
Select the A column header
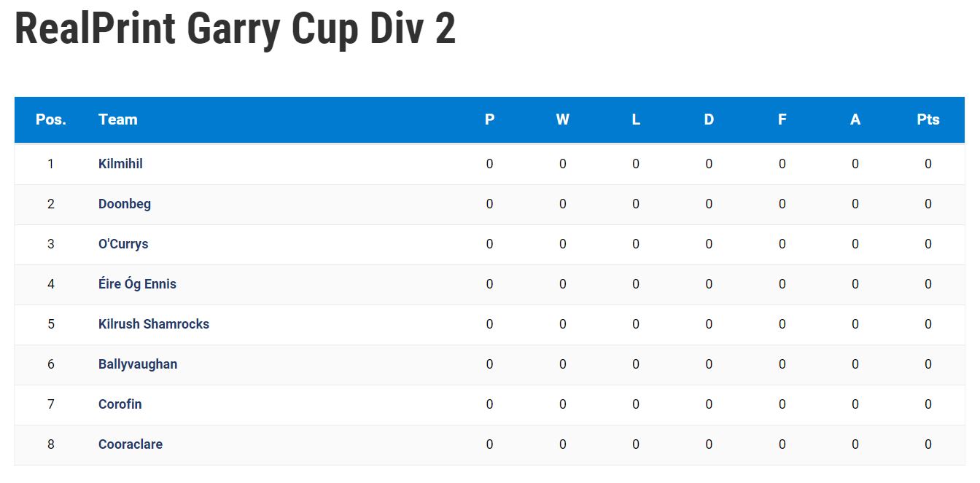(x=855, y=119)
